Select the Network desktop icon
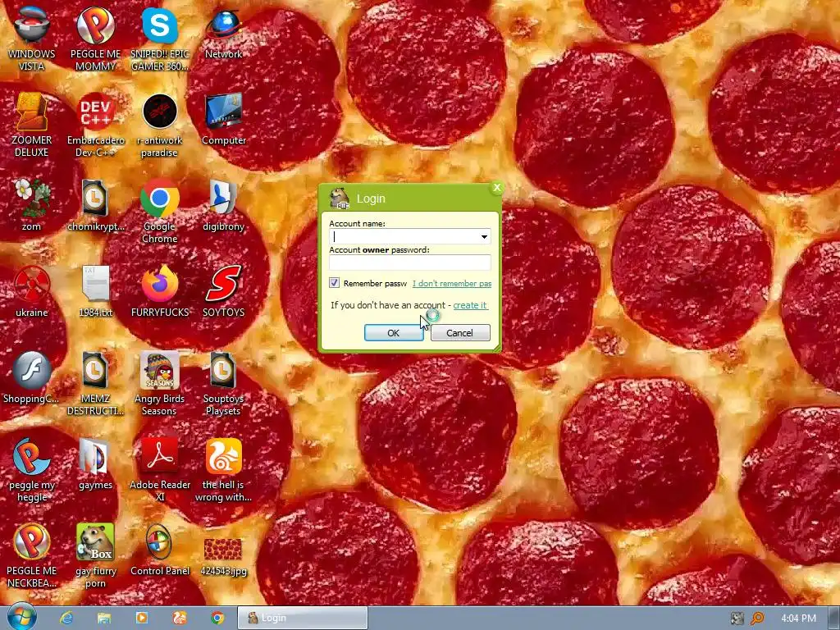840x630 pixels. (x=223, y=32)
